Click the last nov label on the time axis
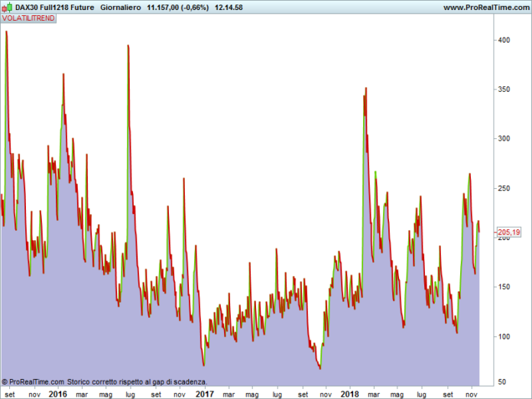Viewport: 532px width, 399px height. point(472,394)
